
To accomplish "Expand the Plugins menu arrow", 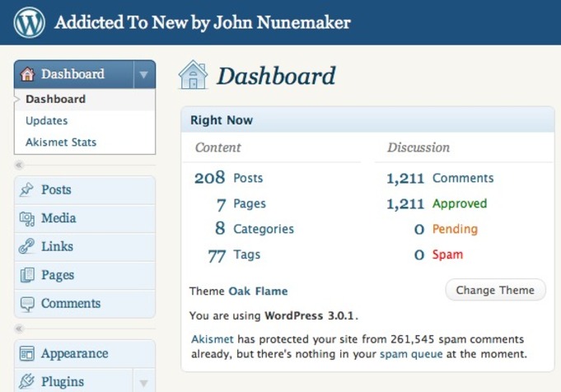I will pyautogui.click(x=144, y=383).
